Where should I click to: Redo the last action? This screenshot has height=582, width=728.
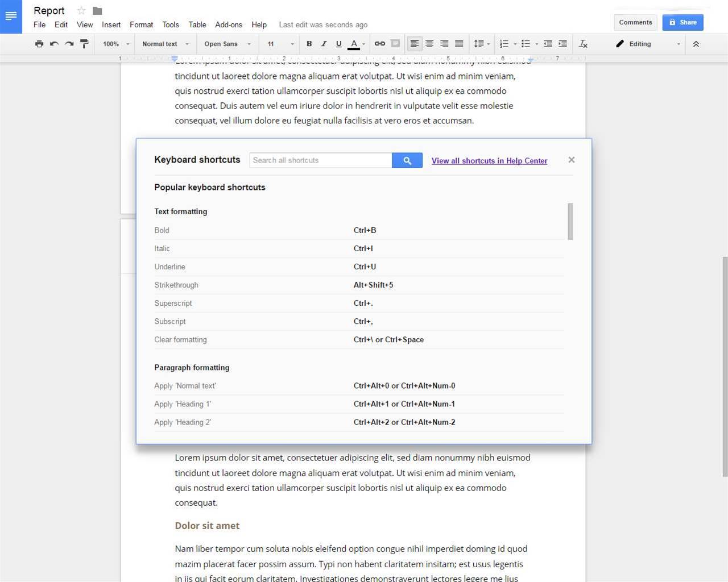point(69,44)
